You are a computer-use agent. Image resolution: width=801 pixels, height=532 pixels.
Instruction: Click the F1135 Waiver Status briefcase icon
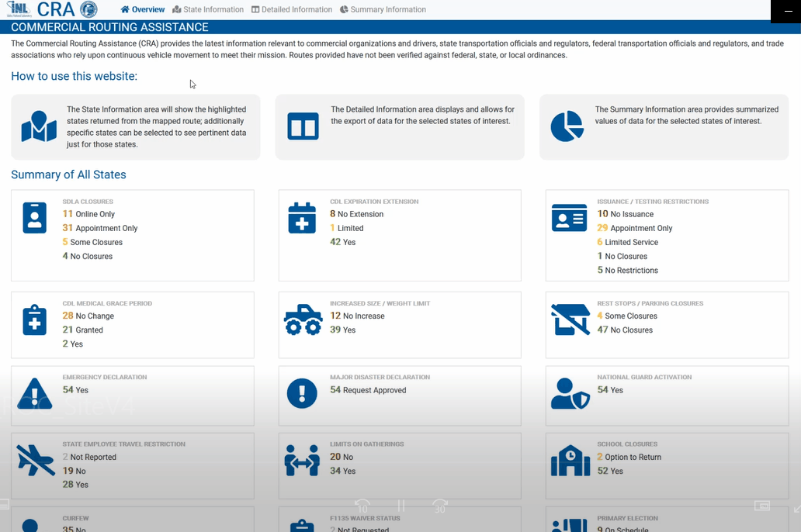tap(302, 525)
